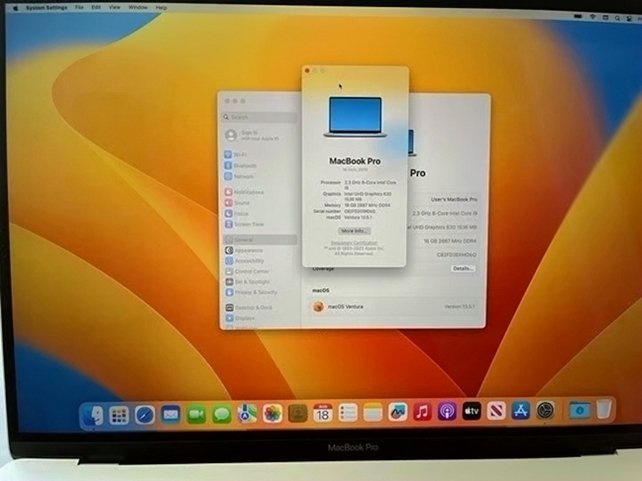Open the Window menu
The image size is (642, 481).
coord(138,8)
